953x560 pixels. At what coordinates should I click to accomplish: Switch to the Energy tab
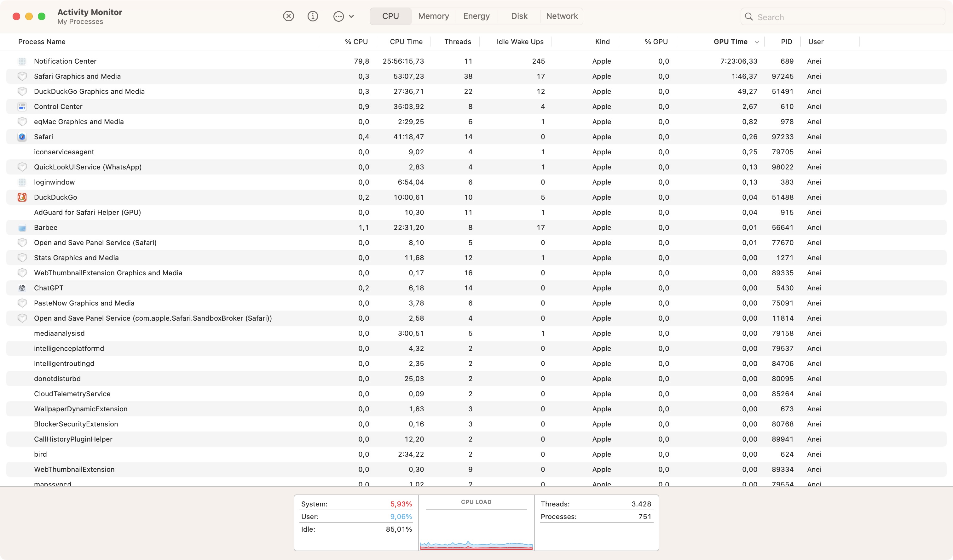click(x=476, y=16)
